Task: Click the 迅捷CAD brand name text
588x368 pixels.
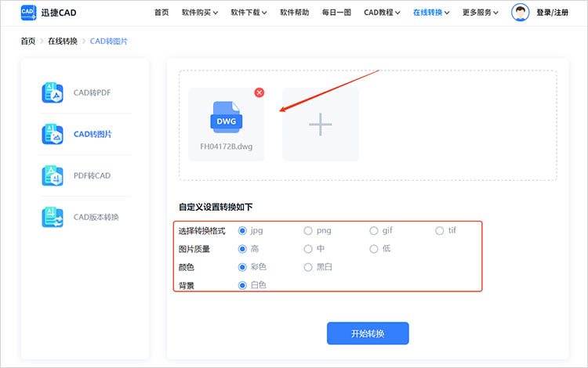Action: 59,13
